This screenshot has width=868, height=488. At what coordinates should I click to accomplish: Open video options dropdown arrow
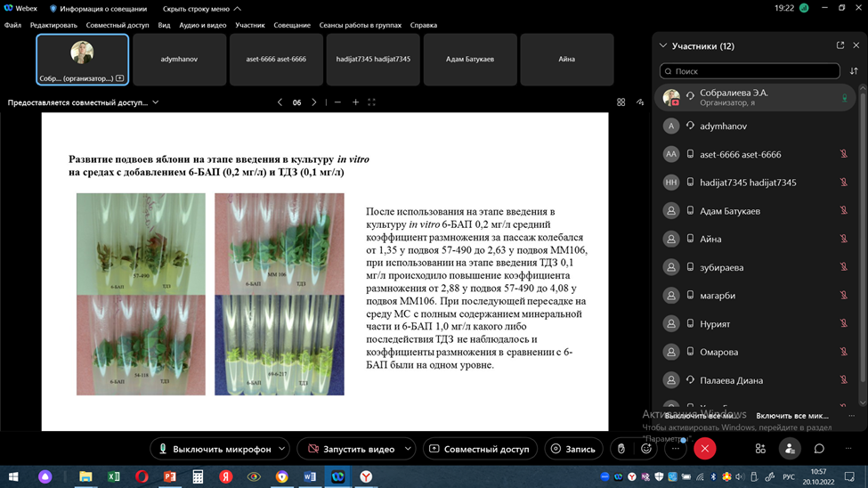point(408,449)
